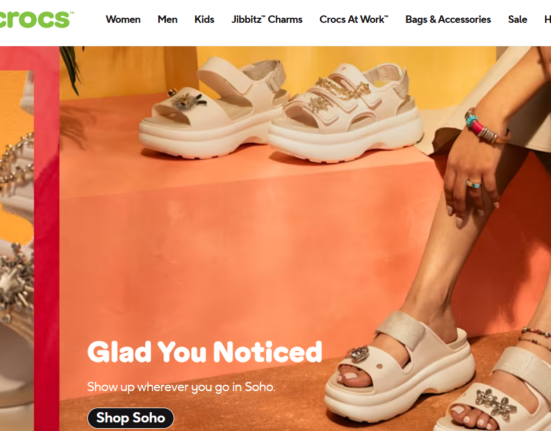The image size is (551, 431).
Task: Click the green Crocs logo
Action: 35,19
